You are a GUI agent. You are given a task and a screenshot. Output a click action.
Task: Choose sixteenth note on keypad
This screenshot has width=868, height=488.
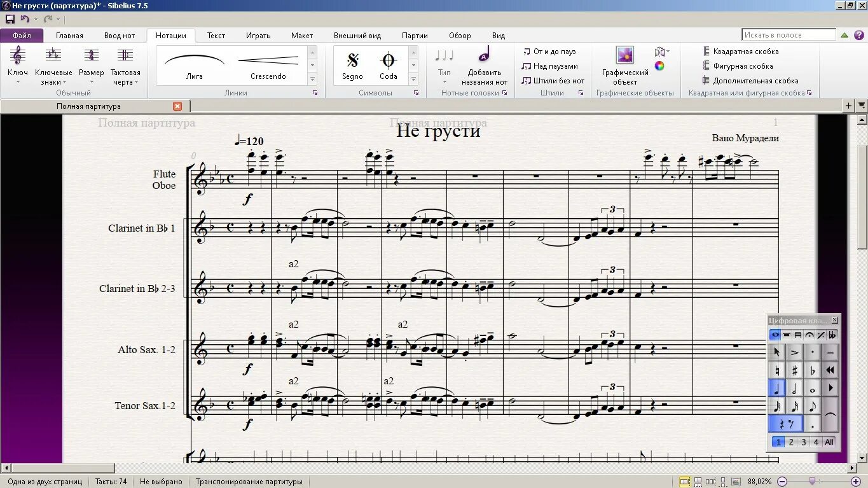click(794, 406)
